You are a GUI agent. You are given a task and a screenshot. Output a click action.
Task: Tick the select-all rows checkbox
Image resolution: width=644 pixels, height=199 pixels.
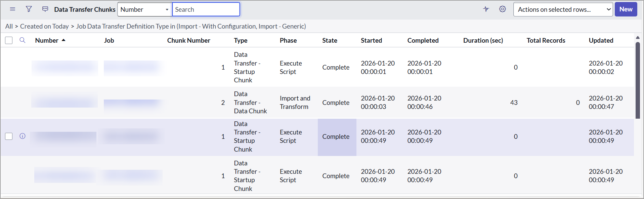click(x=9, y=40)
